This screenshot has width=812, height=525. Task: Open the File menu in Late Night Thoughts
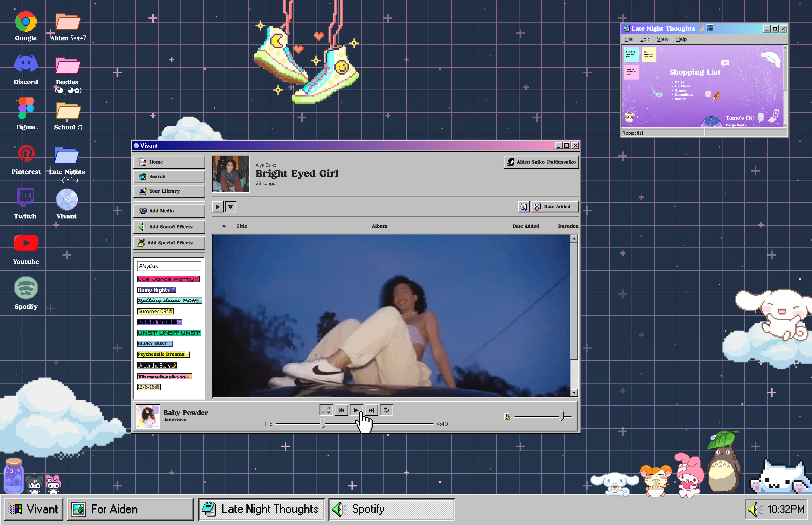click(628, 39)
